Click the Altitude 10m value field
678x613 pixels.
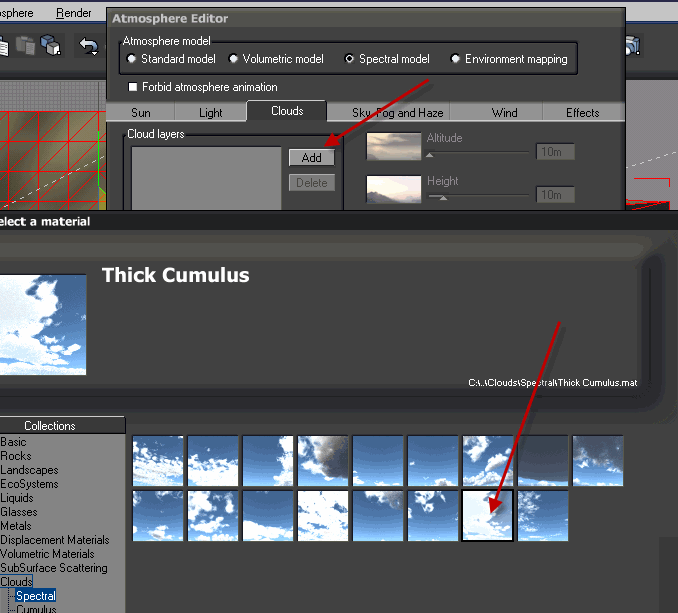tap(555, 152)
